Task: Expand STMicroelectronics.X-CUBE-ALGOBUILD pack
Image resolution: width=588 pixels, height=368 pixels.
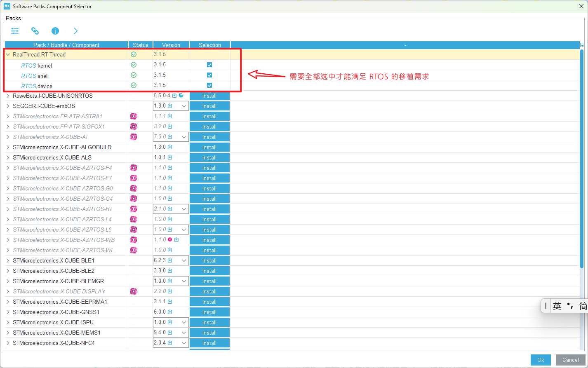Action: click(x=8, y=147)
